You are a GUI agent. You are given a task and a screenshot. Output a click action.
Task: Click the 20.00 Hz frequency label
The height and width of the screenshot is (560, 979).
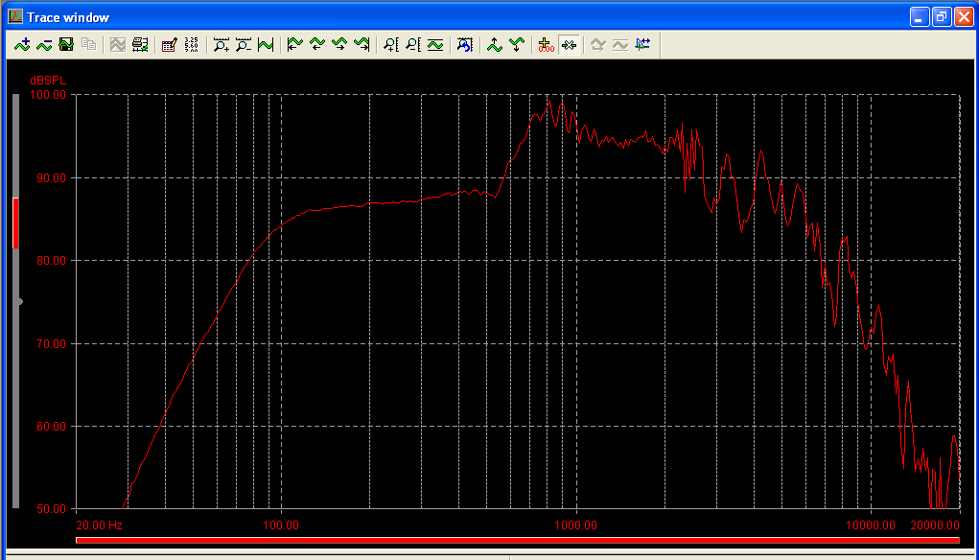100,525
